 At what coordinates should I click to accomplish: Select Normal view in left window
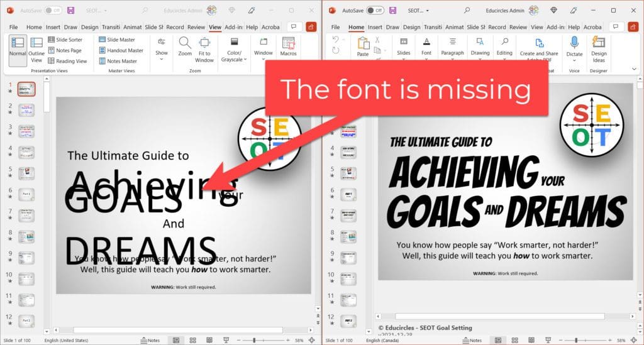[18, 50]
